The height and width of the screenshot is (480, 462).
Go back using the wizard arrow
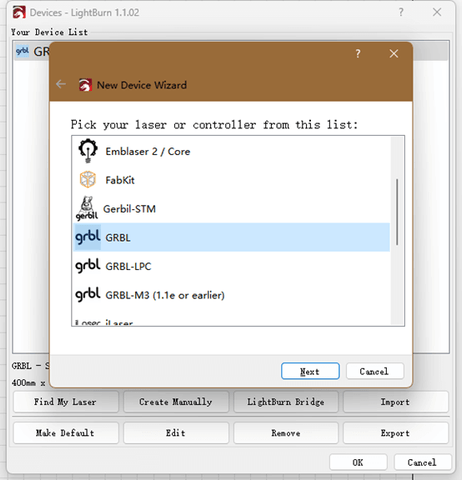61,84
